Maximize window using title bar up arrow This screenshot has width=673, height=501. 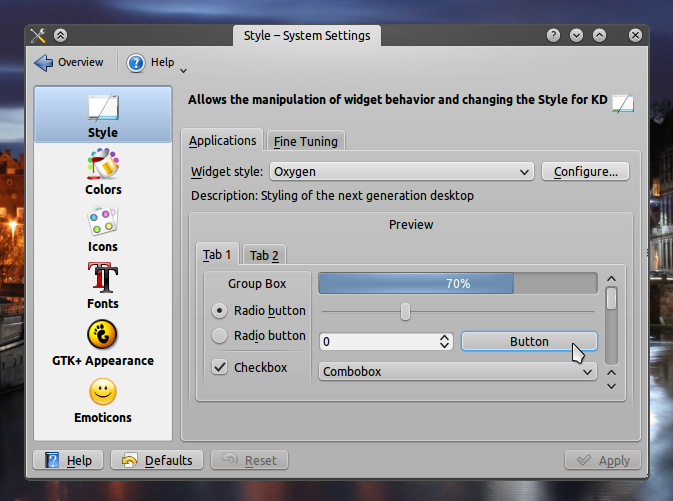600,35
